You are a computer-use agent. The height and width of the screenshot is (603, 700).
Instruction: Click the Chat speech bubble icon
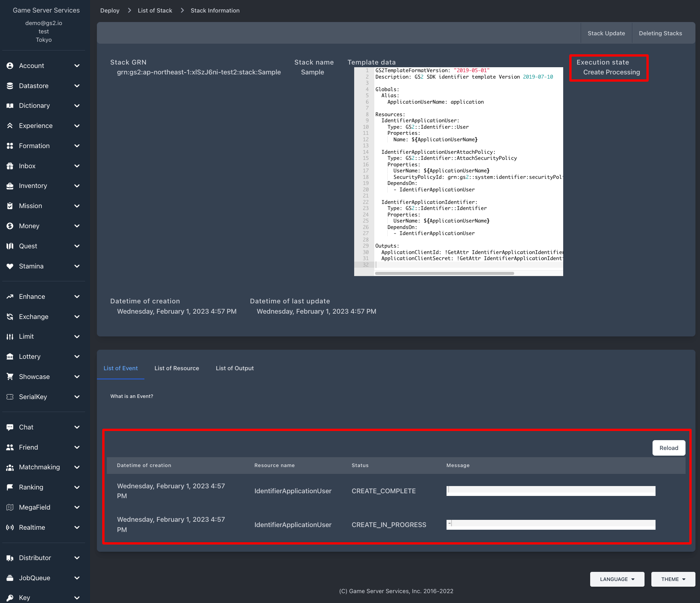tap(10, 427)
